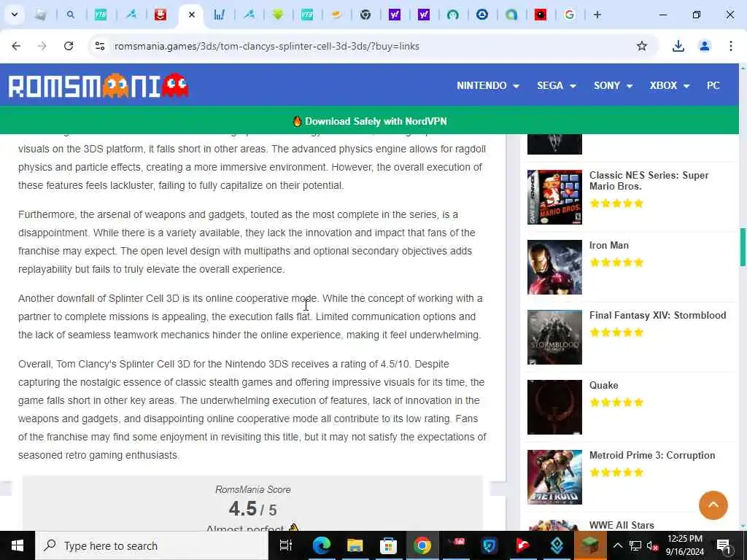Click the taskbar search box
Viewport: 747px width, 560px height.
[x=152, y=545]
